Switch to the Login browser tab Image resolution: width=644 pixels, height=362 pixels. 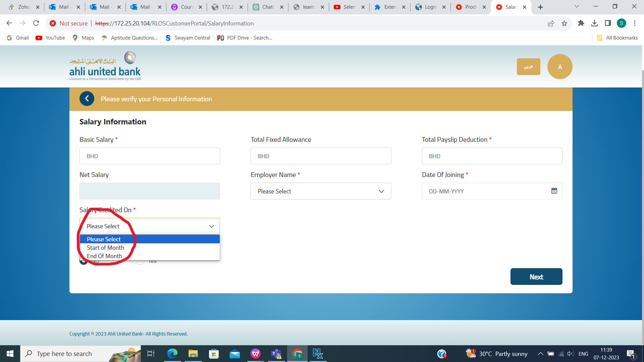[430, 7]
